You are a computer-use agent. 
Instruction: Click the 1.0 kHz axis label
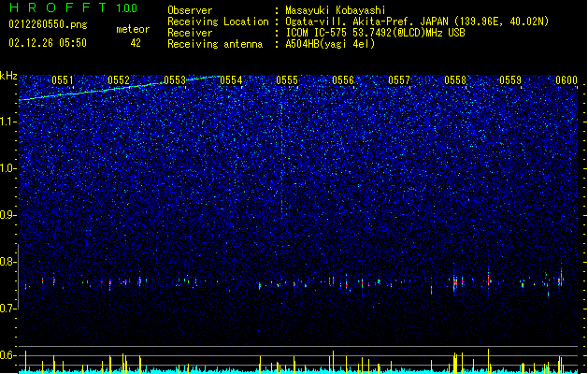tap(8, 168)
